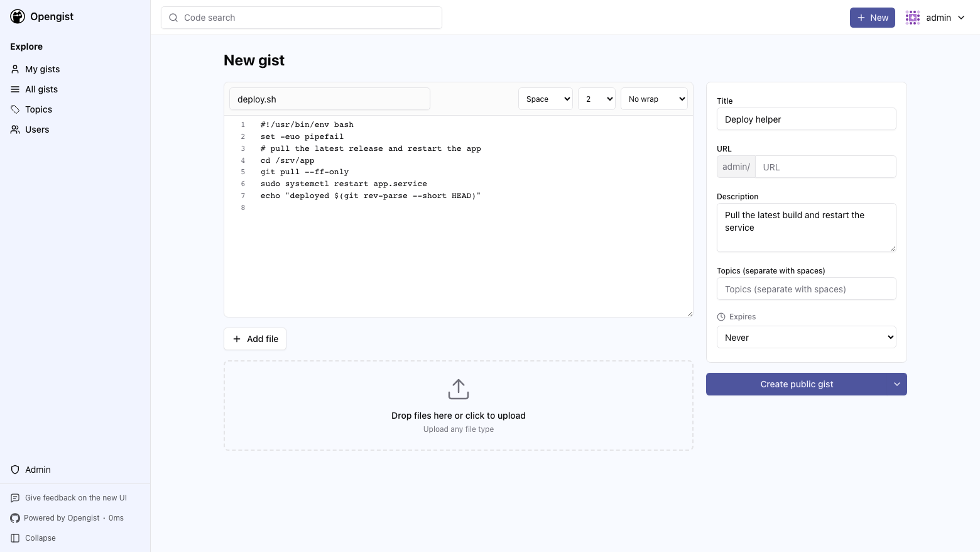
Task: Click Create public gist button
Action: point(797,384)
